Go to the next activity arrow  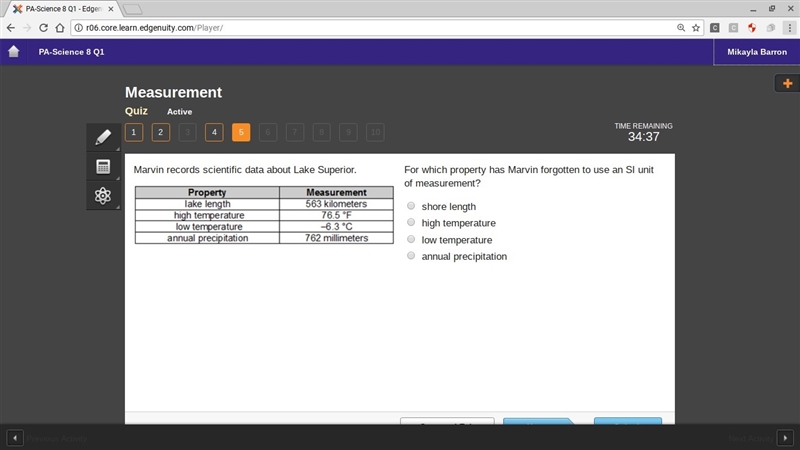[x=785, y=438]
